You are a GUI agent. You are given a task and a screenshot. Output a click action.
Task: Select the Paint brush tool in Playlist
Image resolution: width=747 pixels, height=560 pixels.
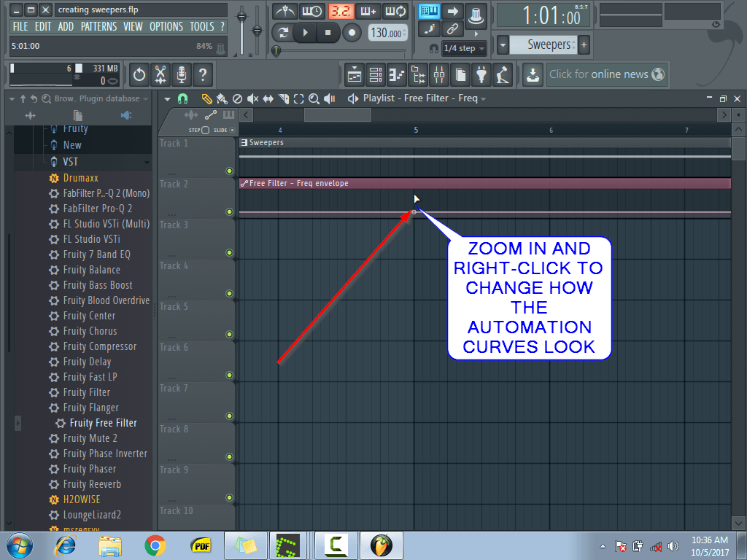[x=222, y=99]
